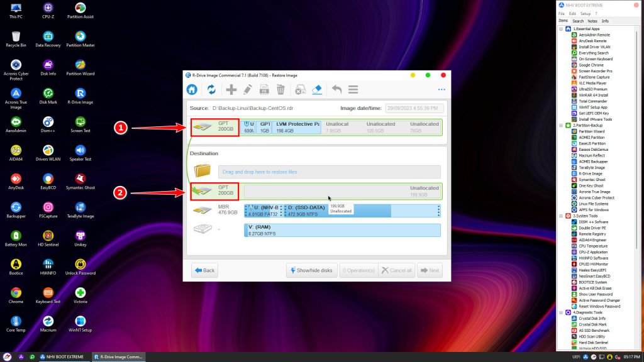The image size is (644, 362).
Task: Click the plus add toolbar icon
Action: click(231, 89)
